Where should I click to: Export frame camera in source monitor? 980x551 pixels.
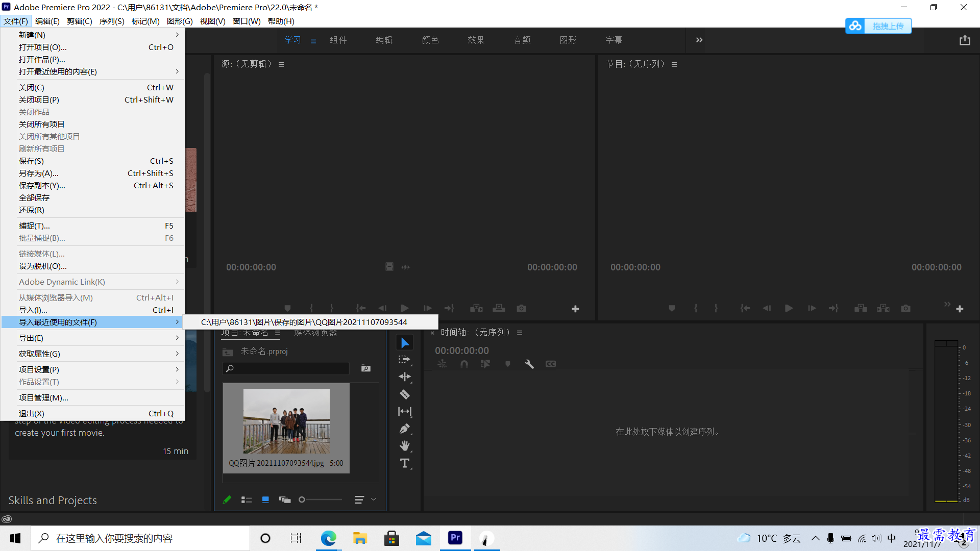[521, 308]
